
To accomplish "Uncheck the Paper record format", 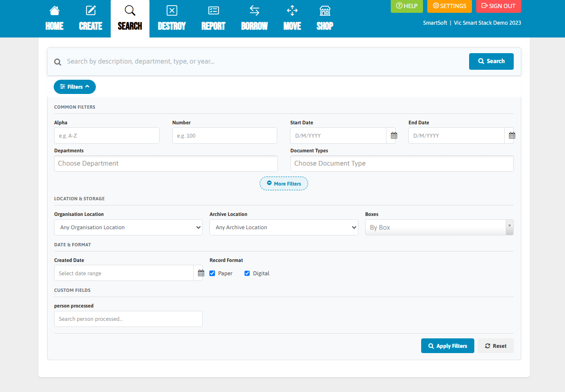I will point(212,273).
